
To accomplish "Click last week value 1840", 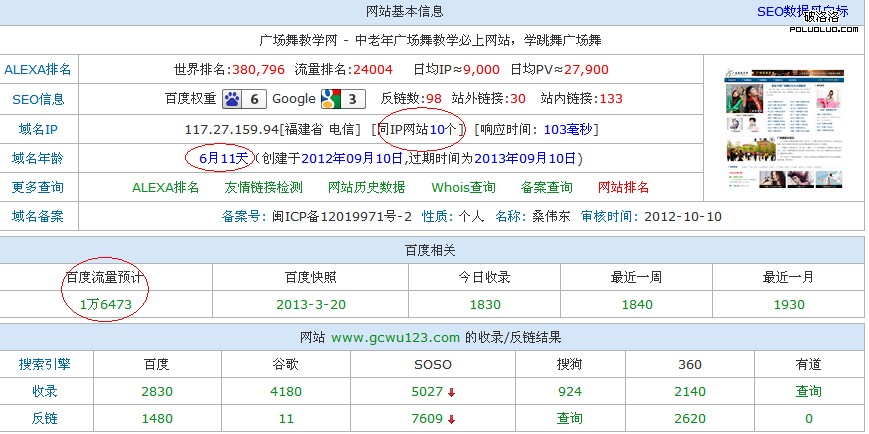I will [x=637, y=304].
